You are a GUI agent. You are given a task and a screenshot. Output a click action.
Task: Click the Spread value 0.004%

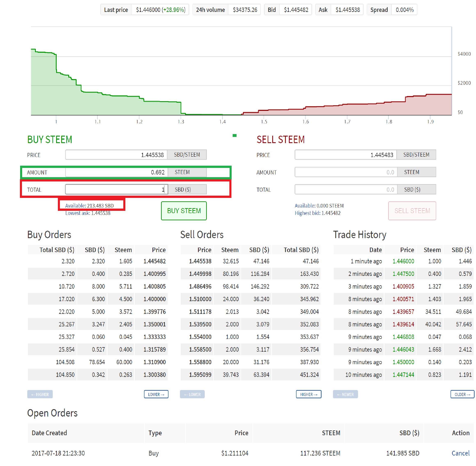(405, 10)
